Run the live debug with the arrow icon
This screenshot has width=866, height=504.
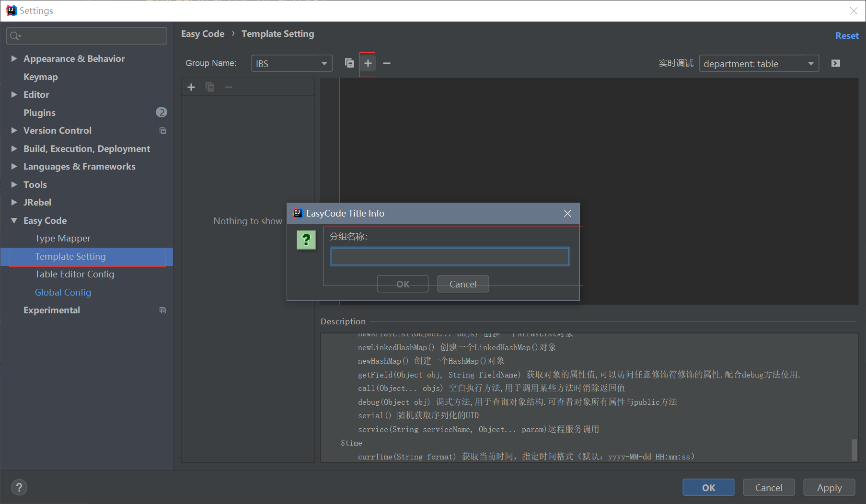click(835, 63)
